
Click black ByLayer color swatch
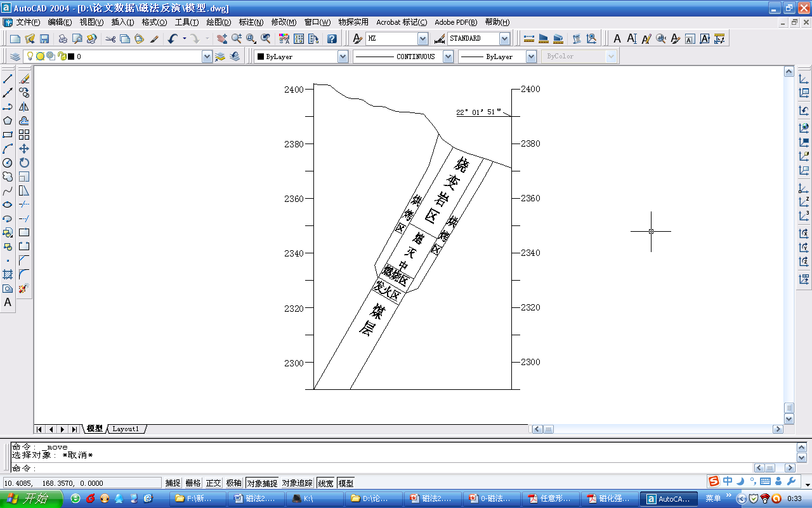pos(260,57)
